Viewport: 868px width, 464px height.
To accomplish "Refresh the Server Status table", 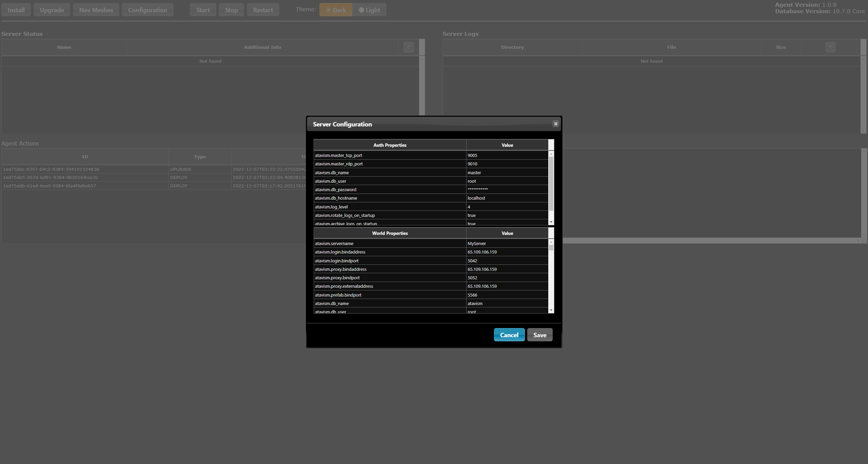I will coord(408,47).
